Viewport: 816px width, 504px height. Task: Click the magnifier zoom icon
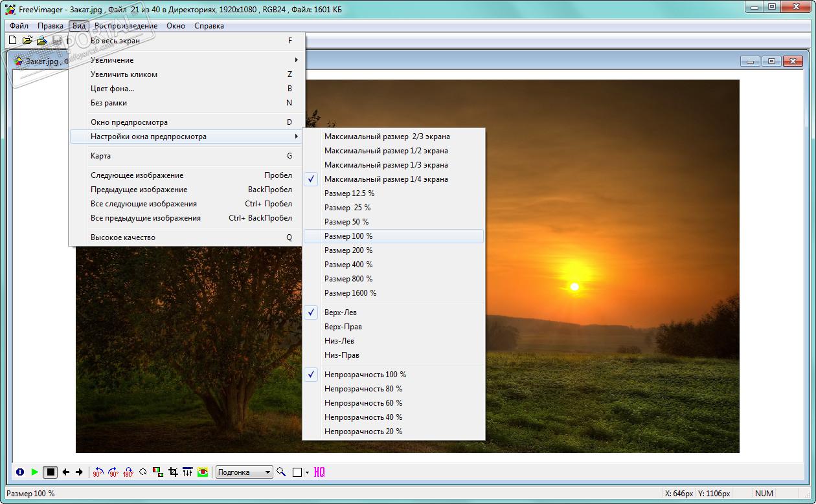[281, 472]
